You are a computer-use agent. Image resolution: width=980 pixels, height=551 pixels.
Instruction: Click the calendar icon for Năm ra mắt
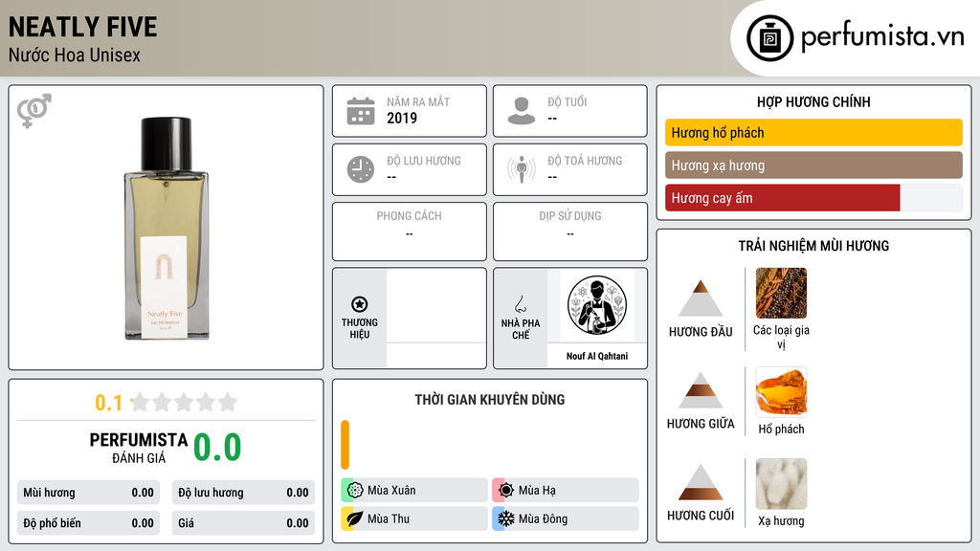361,111
